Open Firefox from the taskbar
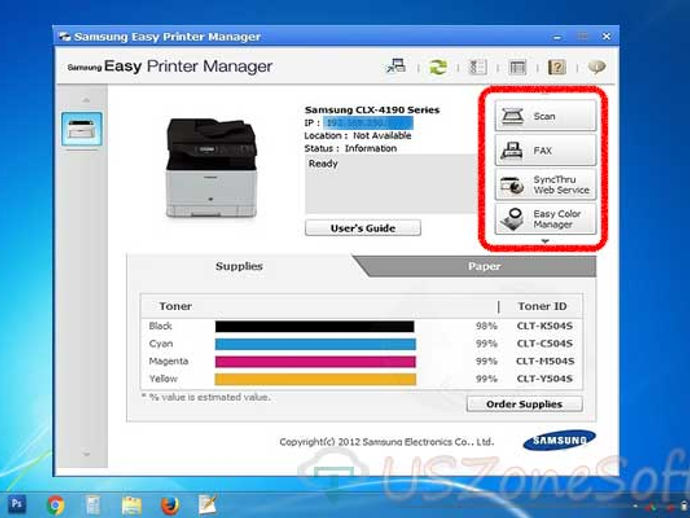Viewport: 690px width, 518px height. click(170, 505)
